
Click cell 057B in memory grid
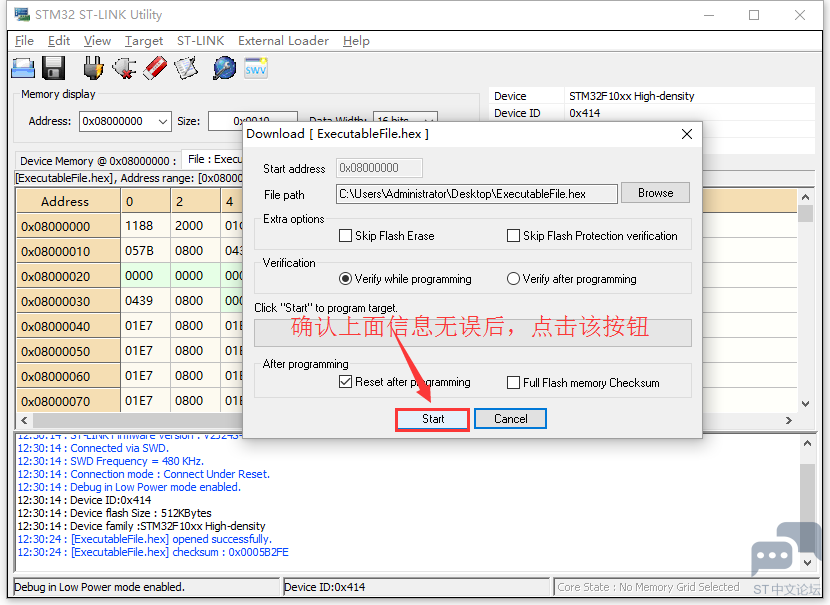[146, 251]
